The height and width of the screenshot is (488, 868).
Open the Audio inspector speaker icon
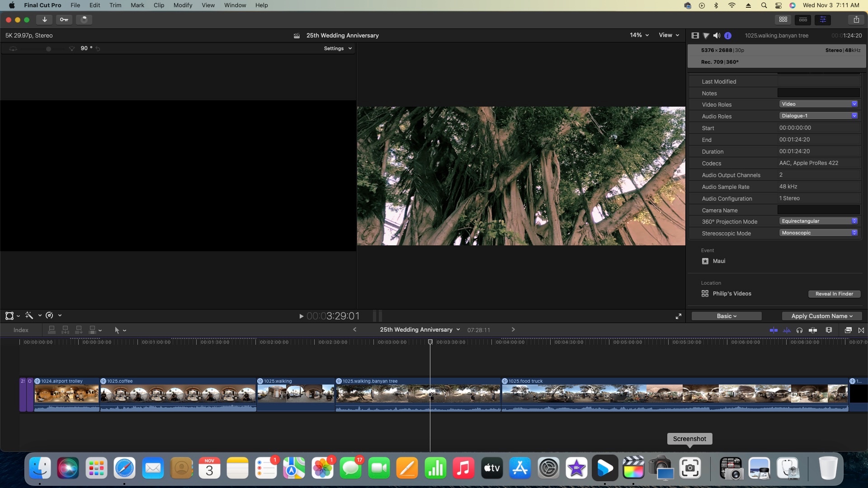coord(717,36)
